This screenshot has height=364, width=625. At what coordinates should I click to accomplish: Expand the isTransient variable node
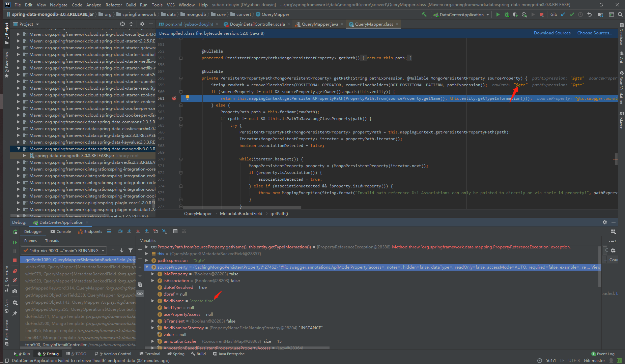click(x=153, y=321)
